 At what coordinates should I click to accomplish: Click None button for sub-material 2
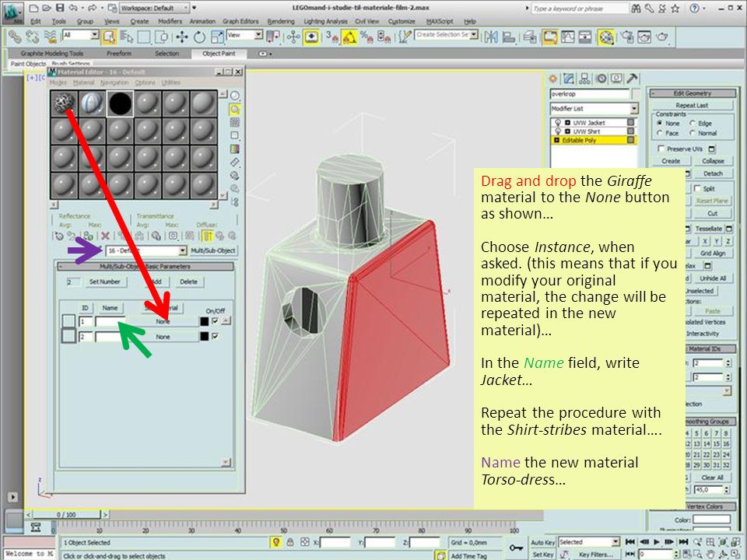click(x=163, y=337)
